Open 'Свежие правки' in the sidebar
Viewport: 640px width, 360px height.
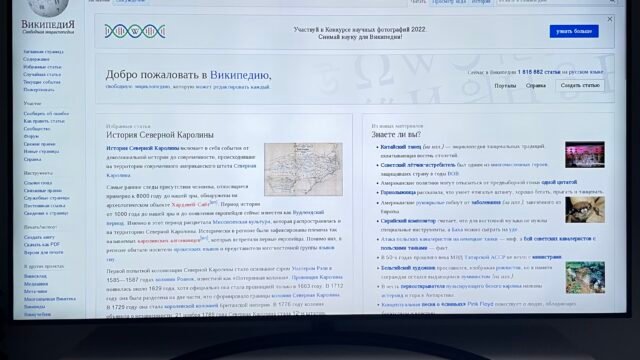click(39, 144)
